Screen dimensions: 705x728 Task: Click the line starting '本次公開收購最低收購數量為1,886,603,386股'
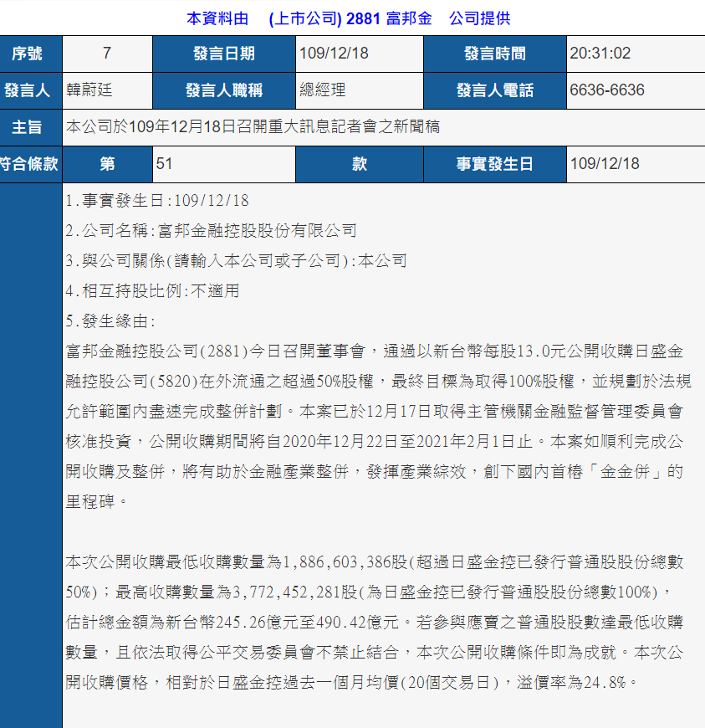(x=375, y=562)
